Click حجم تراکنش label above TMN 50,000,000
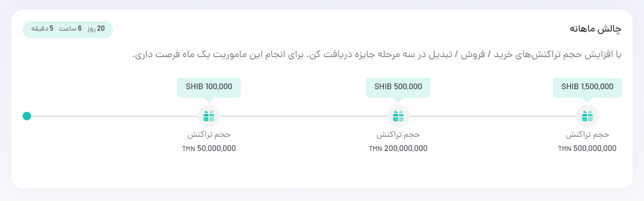Viewport: 644px width, 201px height. pyautogui.click(x=209, y=134)
